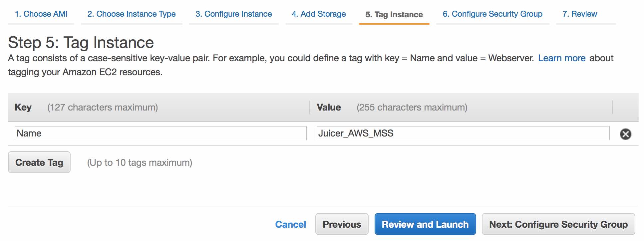Remove the Name tag row
644x241 pixels.
coord(625,134)
